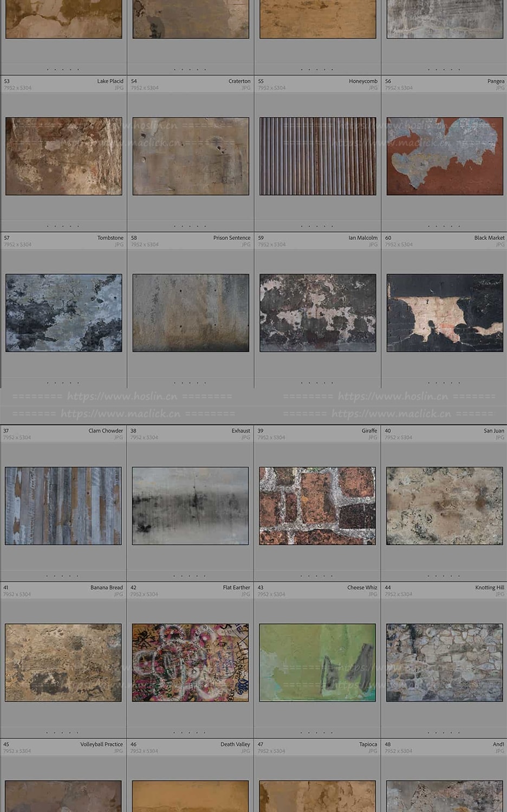Click the '7952 x 5304' dimensions under Craterton
The width and height of the screenshot is (507, 812).
click(x=145, y=88)
